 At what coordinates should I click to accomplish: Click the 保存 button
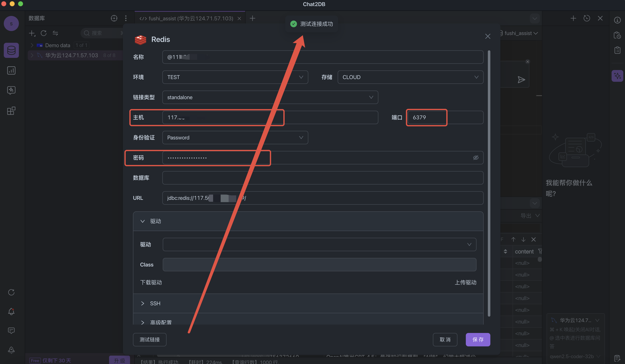[x=478, y=339]
